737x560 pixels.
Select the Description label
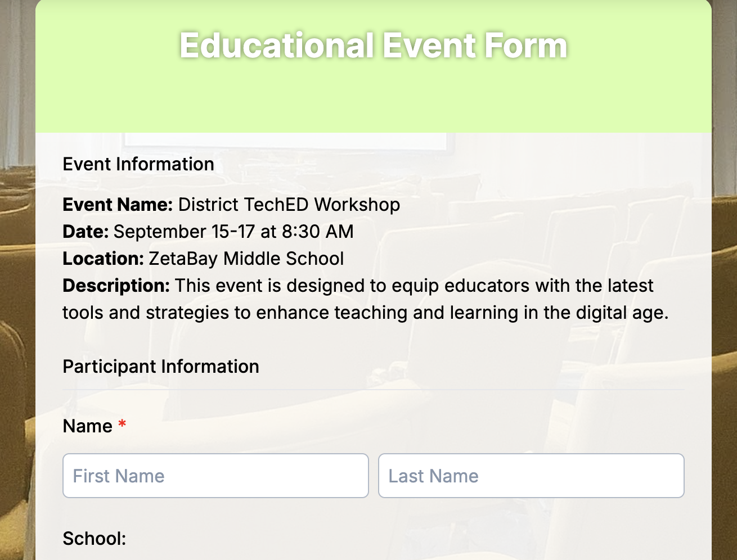click(115, 286)
